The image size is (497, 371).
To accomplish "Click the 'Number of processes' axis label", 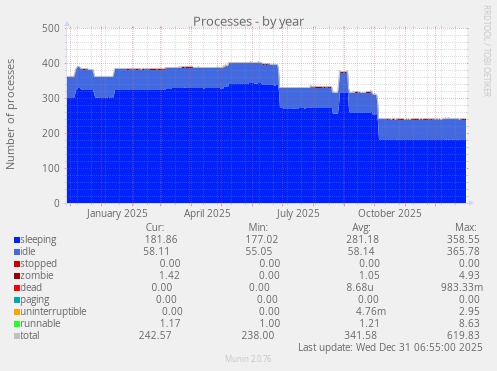I will [x=10, y=114].
